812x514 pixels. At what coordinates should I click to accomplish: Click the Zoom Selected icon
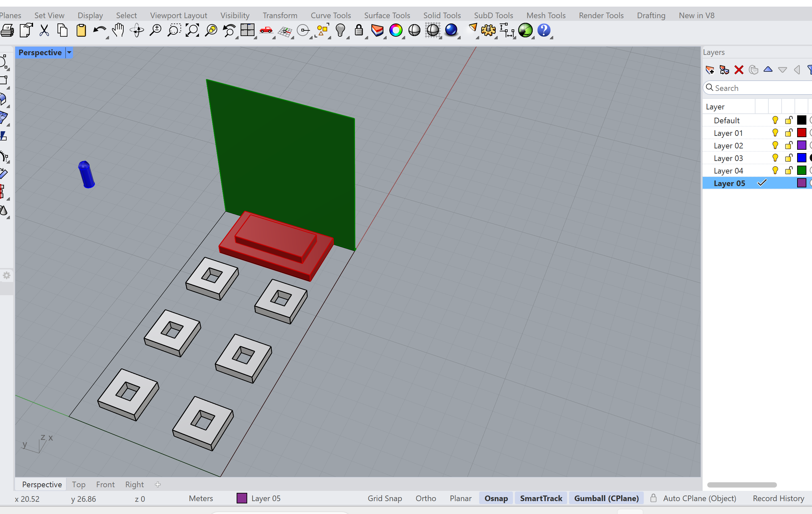click(x=211, y=31)
